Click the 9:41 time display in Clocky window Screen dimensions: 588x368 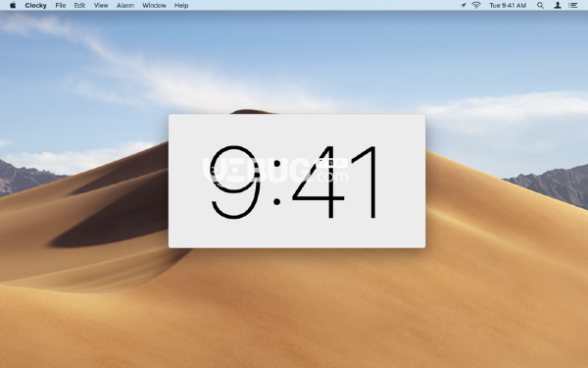click(294, 182)
